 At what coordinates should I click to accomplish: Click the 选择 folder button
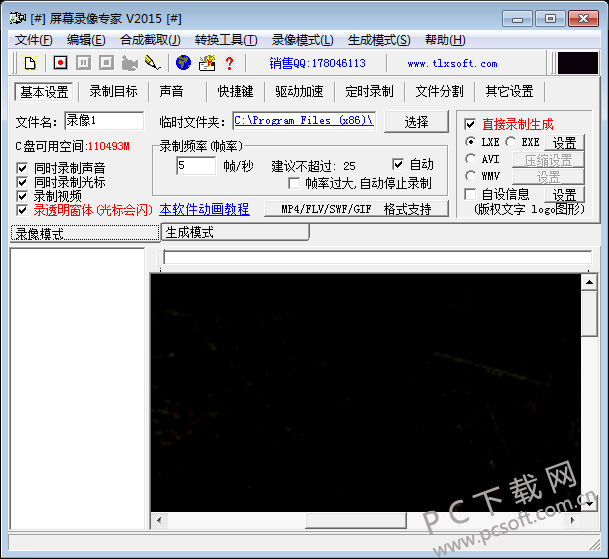(416, 122)
